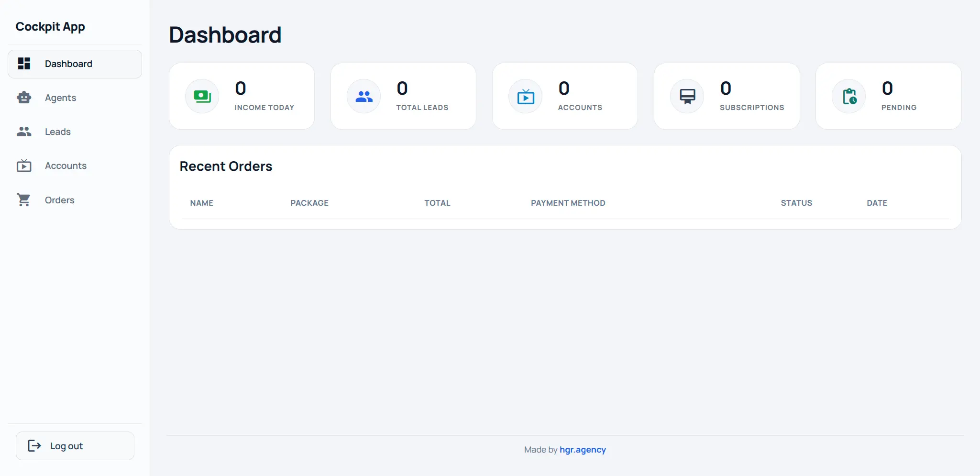Go to the Leads page
The height and width of the screenshot is (476, 980).
tap(58, 132)
